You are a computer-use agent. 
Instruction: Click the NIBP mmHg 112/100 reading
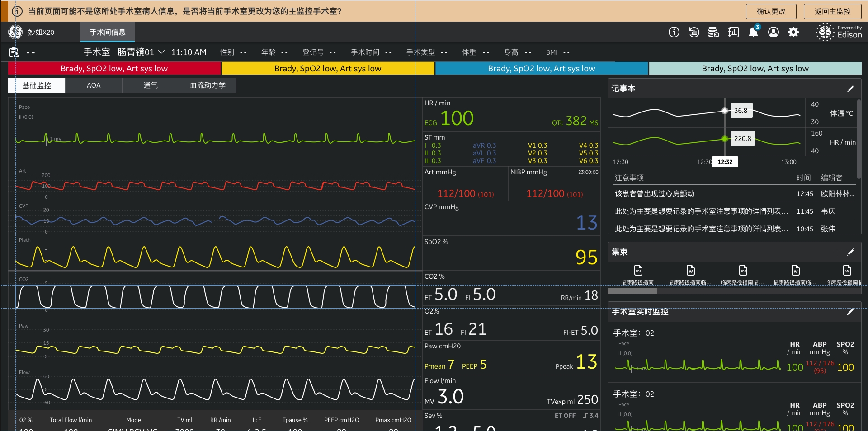tap(554, 194)
